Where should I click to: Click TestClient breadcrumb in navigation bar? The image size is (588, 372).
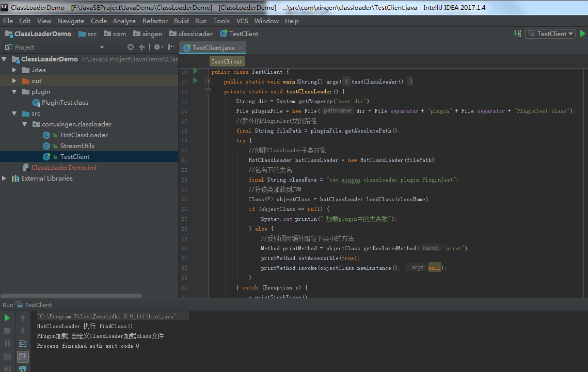[x=239, y=34]
